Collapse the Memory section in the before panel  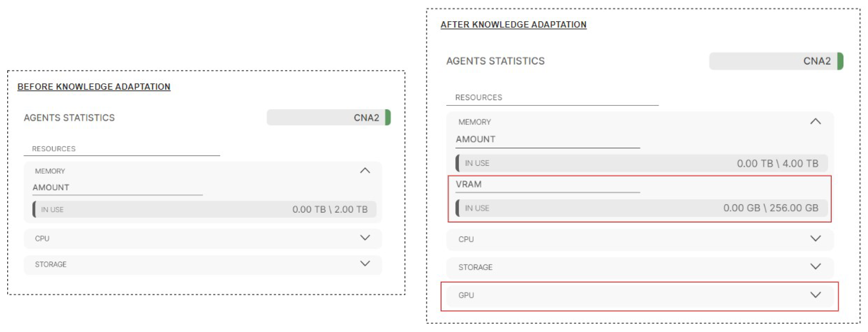point(365,171)
